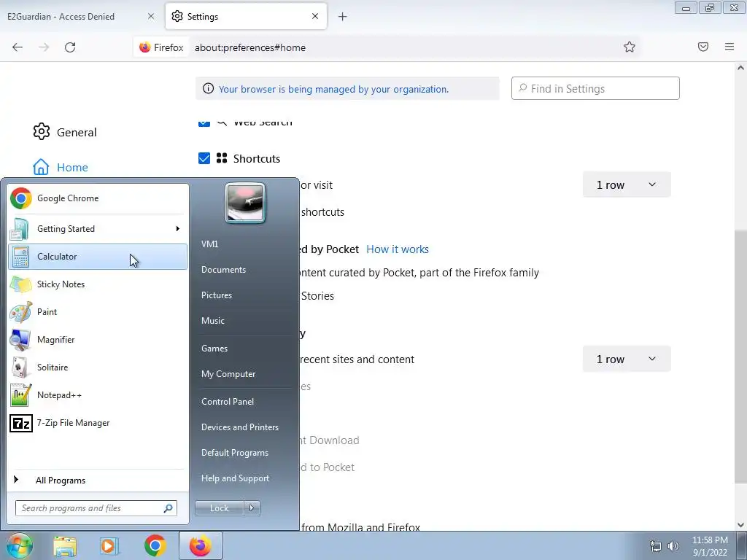Click the Firefox forward arrow
Screen dimensions: 747x560
coord(44,47)
